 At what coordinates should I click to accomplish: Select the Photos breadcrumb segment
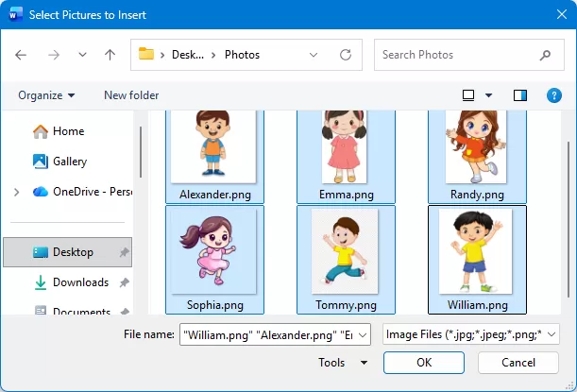(x=242, y=55)
